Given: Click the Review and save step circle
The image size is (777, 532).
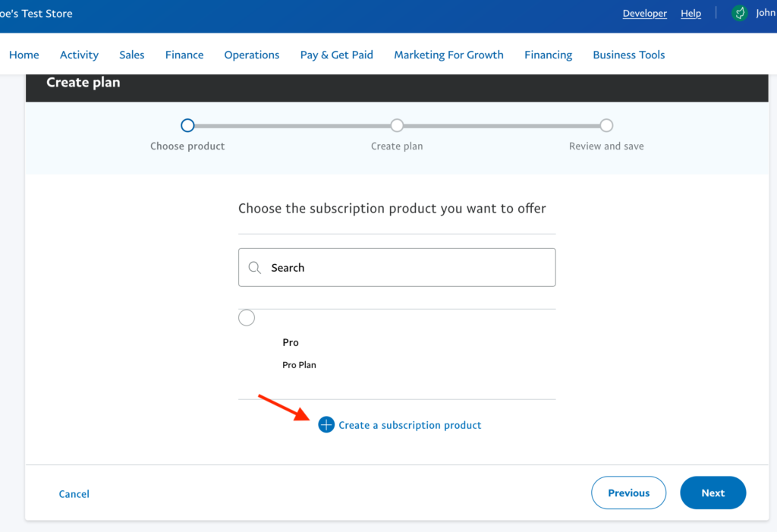Looking at the screenshot, I should (x=606, y=125).
